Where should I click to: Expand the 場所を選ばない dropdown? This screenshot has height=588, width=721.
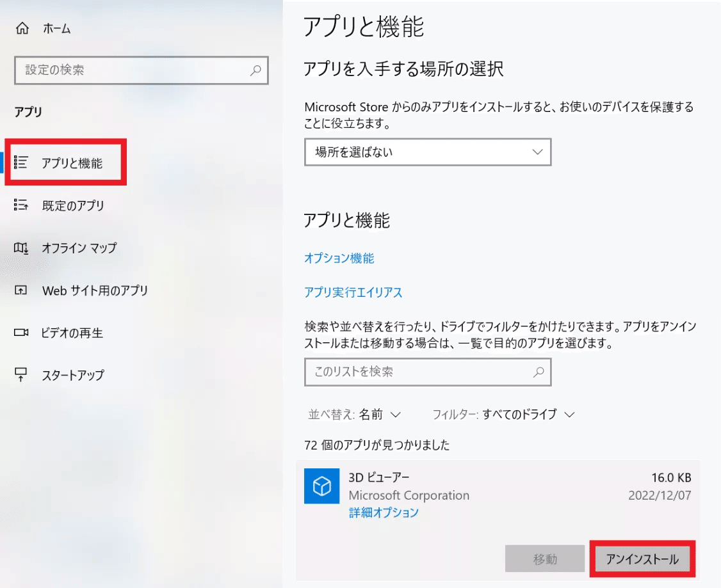[428, 152]
